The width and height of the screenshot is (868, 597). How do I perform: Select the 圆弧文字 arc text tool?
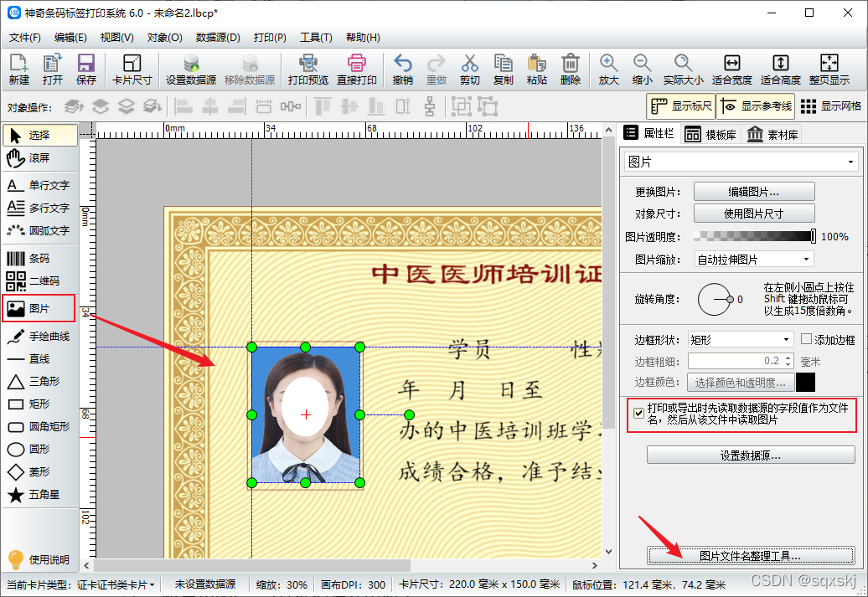tap(40, 230)
